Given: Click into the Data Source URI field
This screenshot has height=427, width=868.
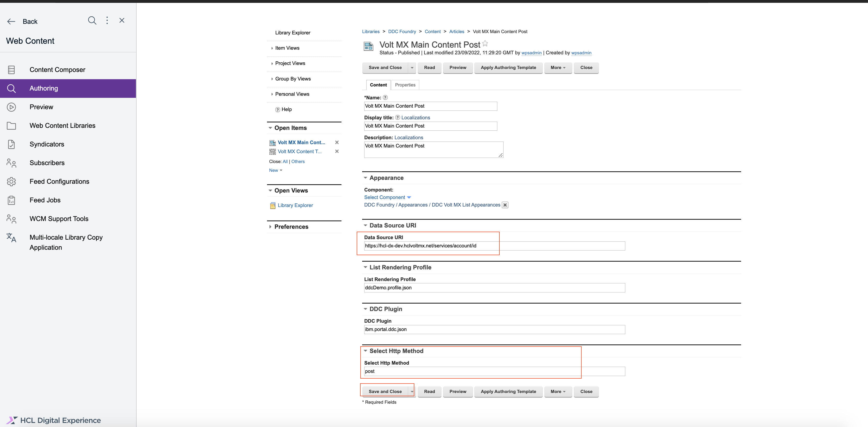Looking at the screenshot, I should point(494,246).
